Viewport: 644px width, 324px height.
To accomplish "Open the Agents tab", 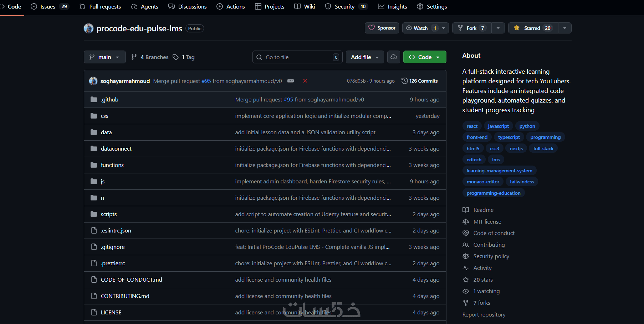I will point(144,6).
